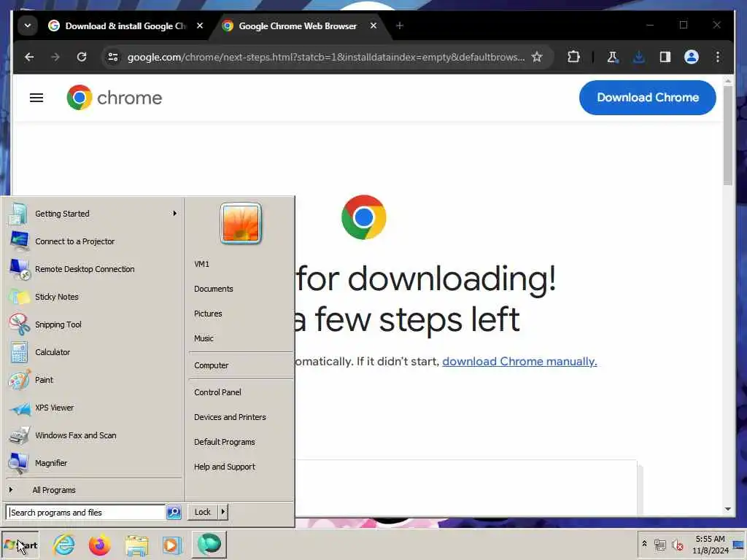The width and height of the screenshot is (747, 560).
Task: Focus the Search programs and files box
Action: tap(86, 513)
